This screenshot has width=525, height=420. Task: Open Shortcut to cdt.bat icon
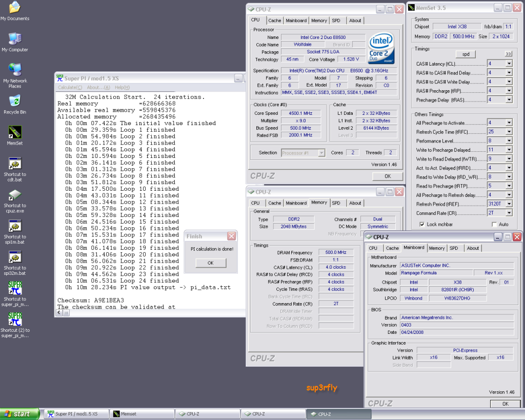[15, 169]
